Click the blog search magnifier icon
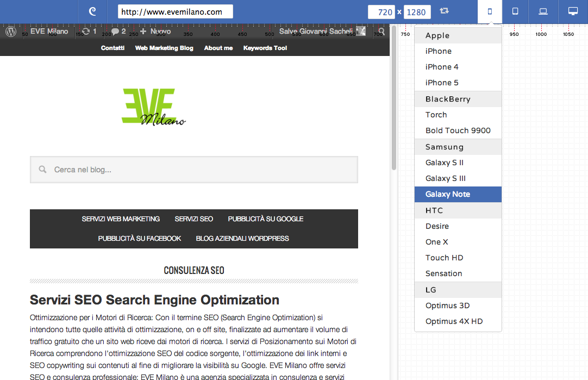 [x=43, y=170]
